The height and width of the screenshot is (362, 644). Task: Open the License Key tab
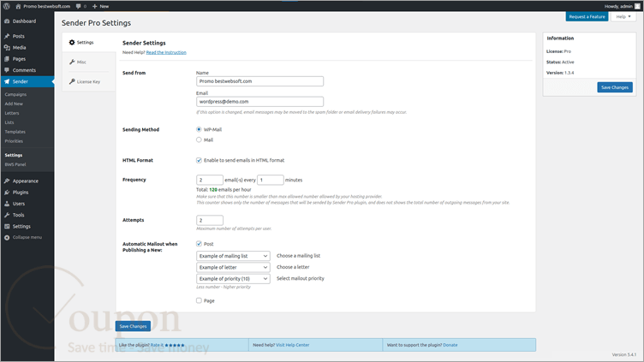pos(88,81)
